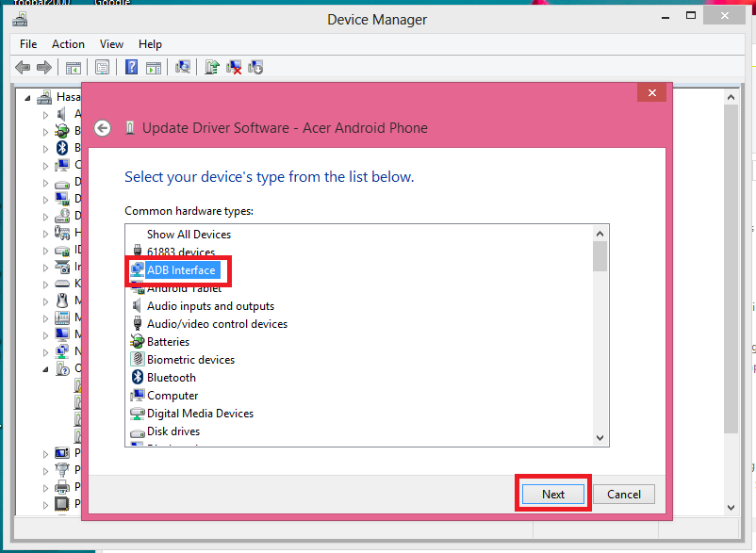The image size is (756, 553).
Task: Click the Next button
Action: (x=552, y=494)
